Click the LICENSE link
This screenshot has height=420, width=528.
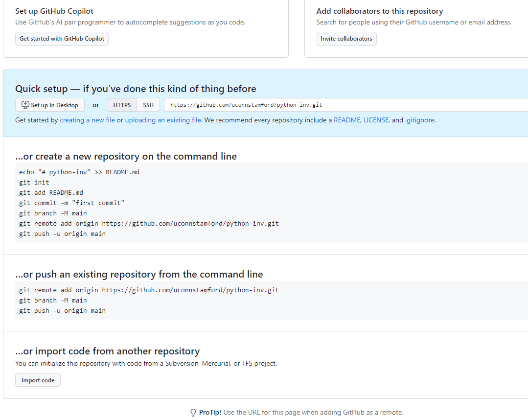(x=376, y=120)
